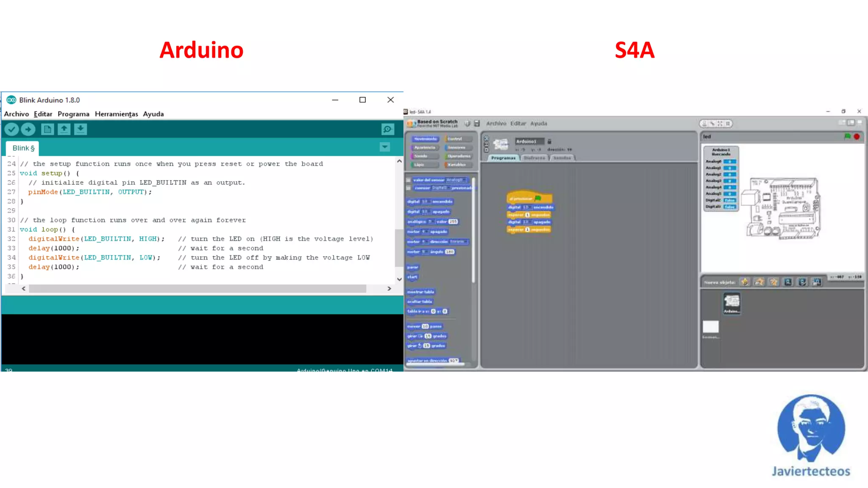This screenshot has height=488, width=868.
Task: Open the Herramientas menu in Arduino IDE
Action: tap(116, 114)
